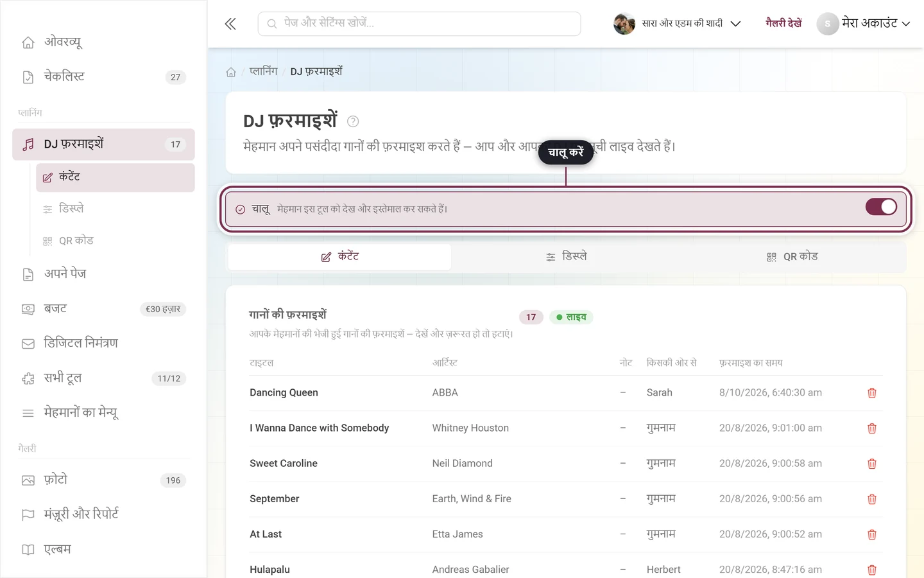Screen dimensions: 924x578
Task: Open the कंटेंट sub-item in the sidebar
Action: point(116,177)
